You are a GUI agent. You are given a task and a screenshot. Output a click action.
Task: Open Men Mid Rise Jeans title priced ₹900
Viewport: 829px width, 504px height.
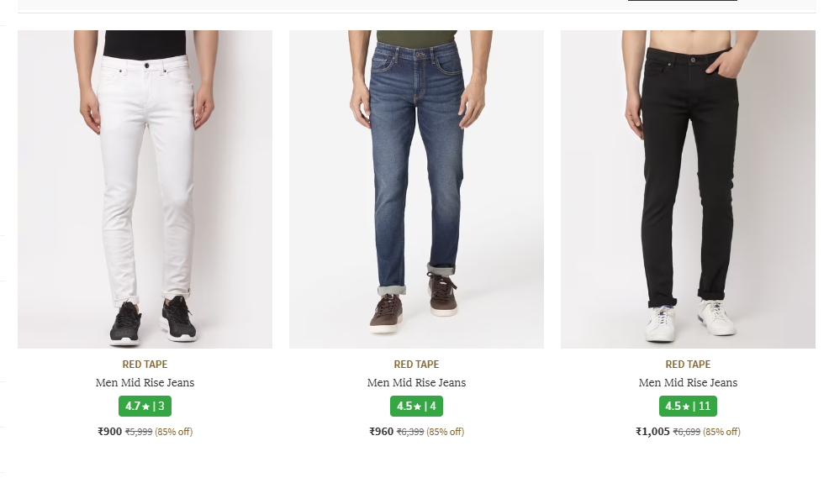tap(145, 383)
